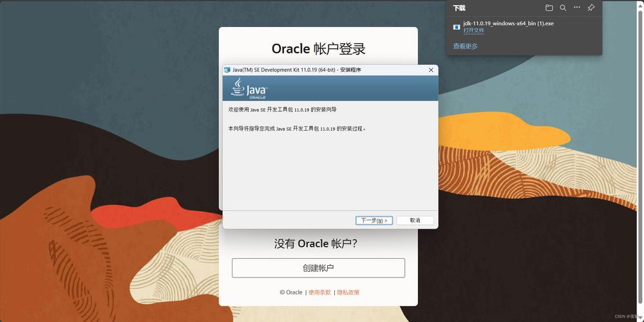Click the © Oracle footer text
644x322 pixels.
click(x=291, y=292)
